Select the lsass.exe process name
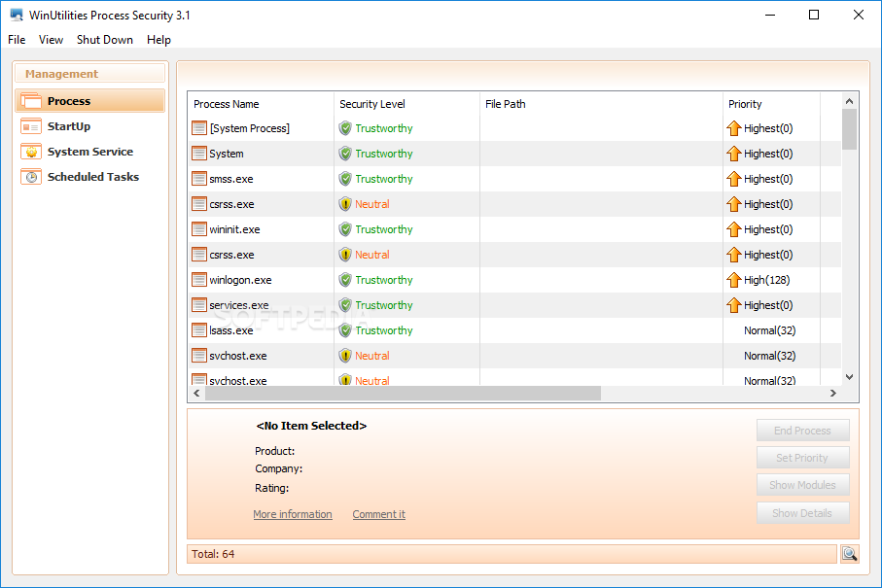882x588 pixels. 231,330
